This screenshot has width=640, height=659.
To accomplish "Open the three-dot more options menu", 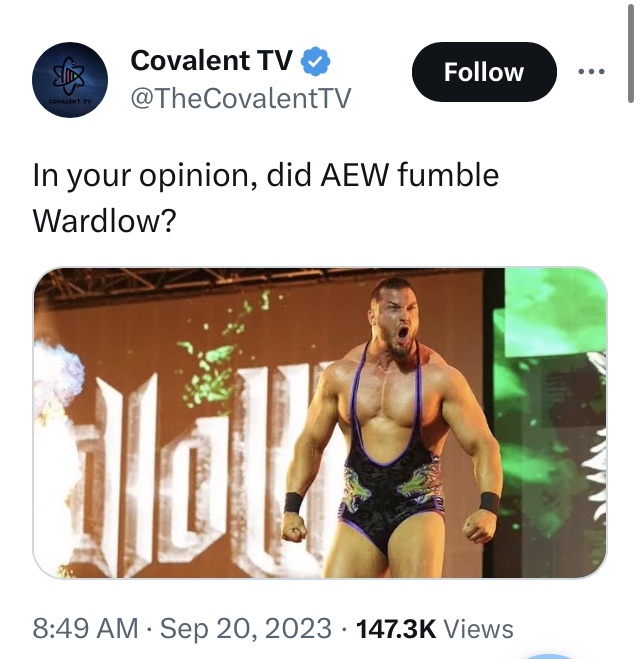I will (591, 72).
